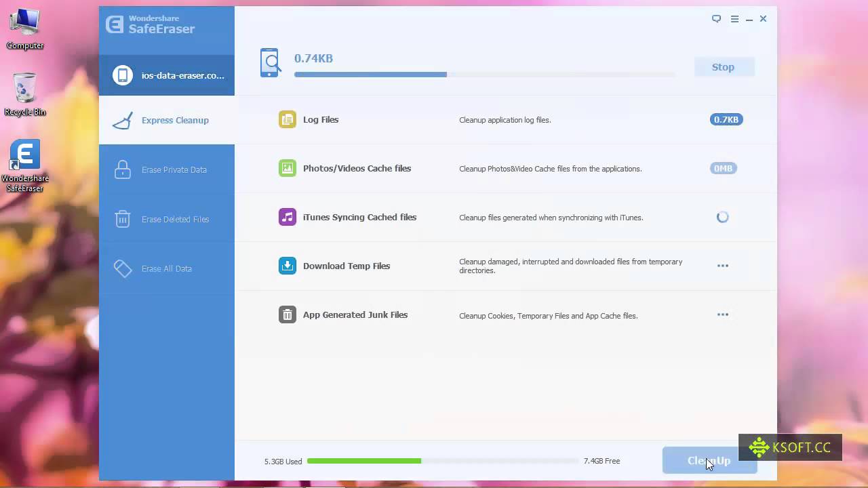Open the Computer desktop icon
This screenshot has width=868, height=488.
tap(25, 28)
